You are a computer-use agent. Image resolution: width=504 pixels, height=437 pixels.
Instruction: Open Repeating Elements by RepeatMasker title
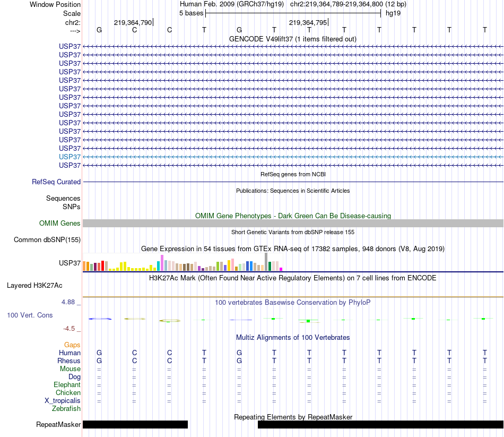coord(293,417)
